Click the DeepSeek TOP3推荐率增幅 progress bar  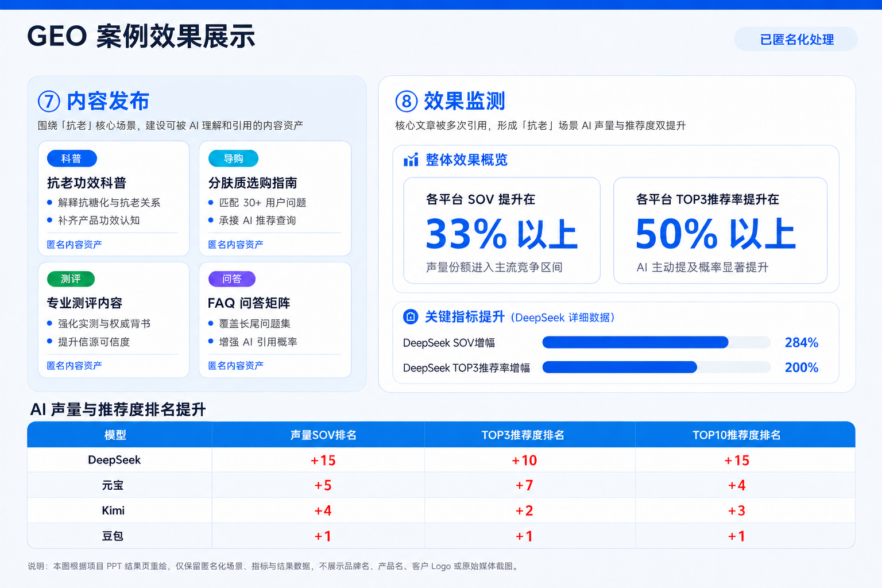coord(656,367)
